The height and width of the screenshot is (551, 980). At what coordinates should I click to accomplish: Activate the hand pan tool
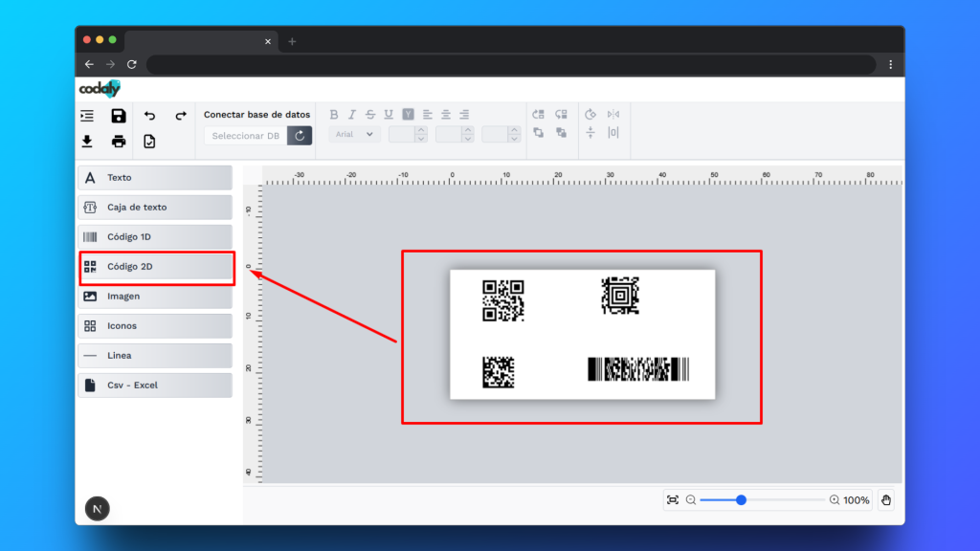pos(886,499)
